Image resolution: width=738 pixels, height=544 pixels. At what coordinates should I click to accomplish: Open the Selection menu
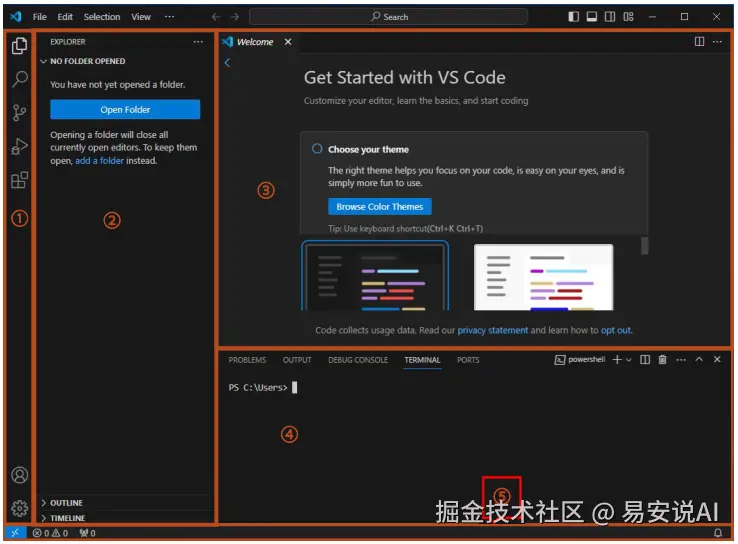click(x=102, y=17)
